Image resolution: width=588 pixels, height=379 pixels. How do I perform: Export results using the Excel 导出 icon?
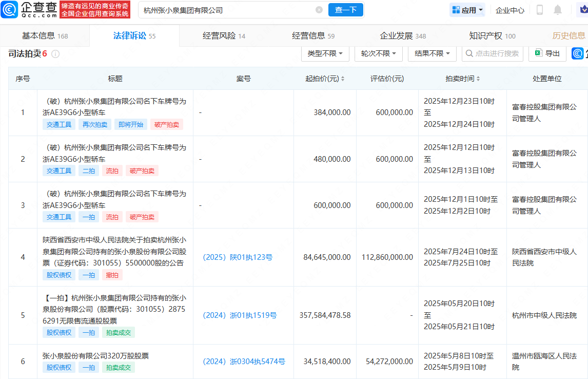tap(538, 53)
